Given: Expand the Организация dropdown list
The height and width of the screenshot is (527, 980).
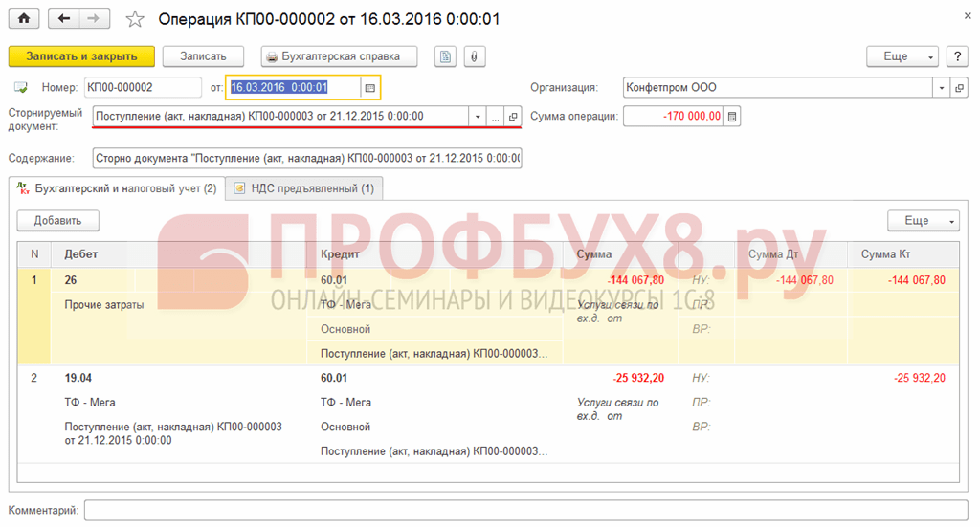Looking at the screenshot, I should [x=942, y=87].
